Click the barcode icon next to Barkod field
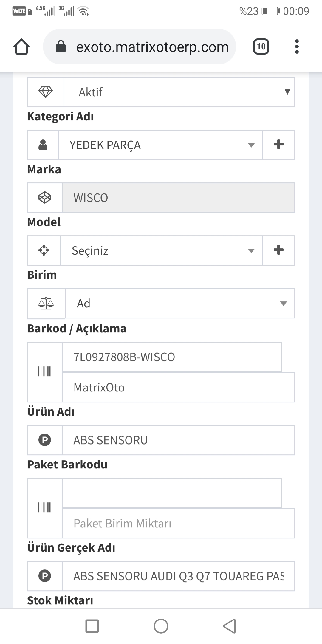 45,372
